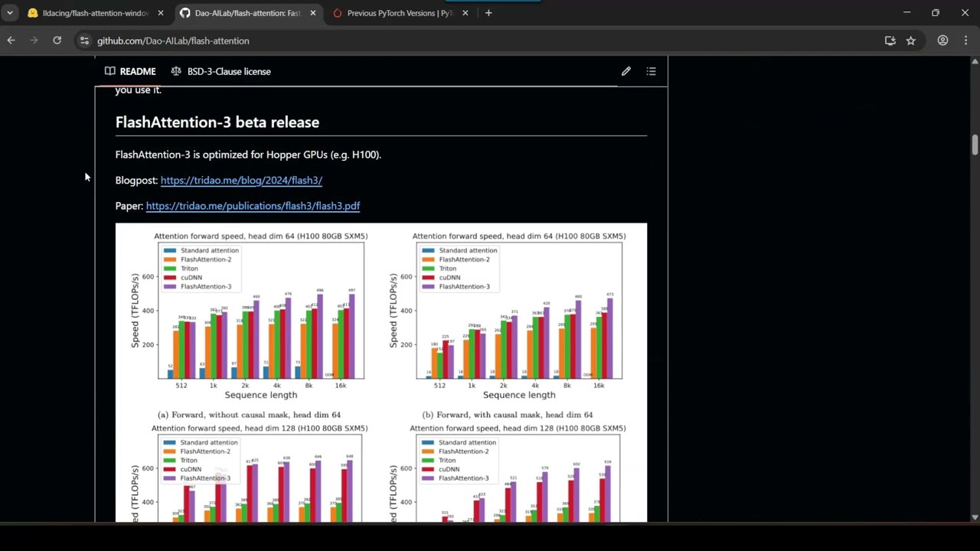The height and width of the screenshot is (551, 980).
Task: Switch to the Previous PyTorch Versions tab
Action: [400, 13]
